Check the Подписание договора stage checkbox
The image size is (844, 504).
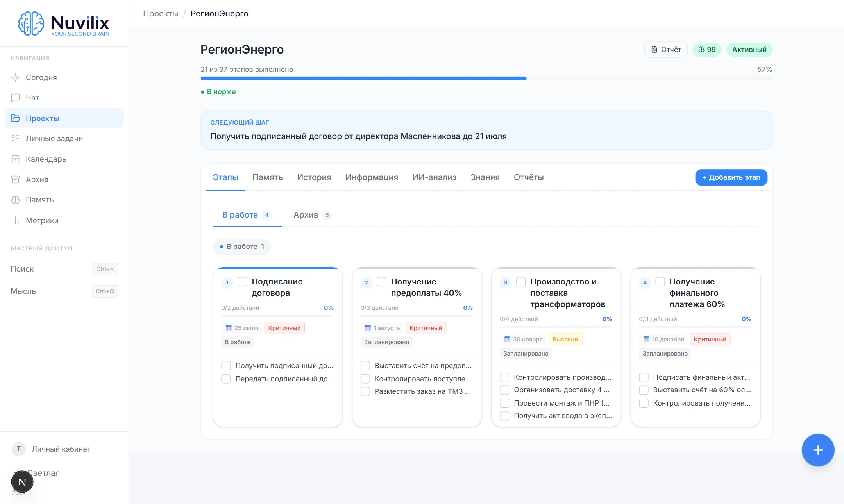pos(243,282)
